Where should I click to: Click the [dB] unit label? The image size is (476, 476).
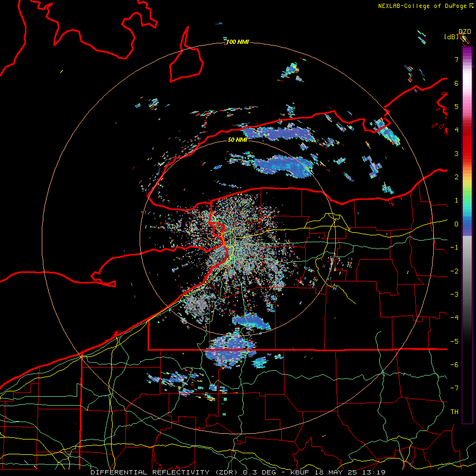451,36
